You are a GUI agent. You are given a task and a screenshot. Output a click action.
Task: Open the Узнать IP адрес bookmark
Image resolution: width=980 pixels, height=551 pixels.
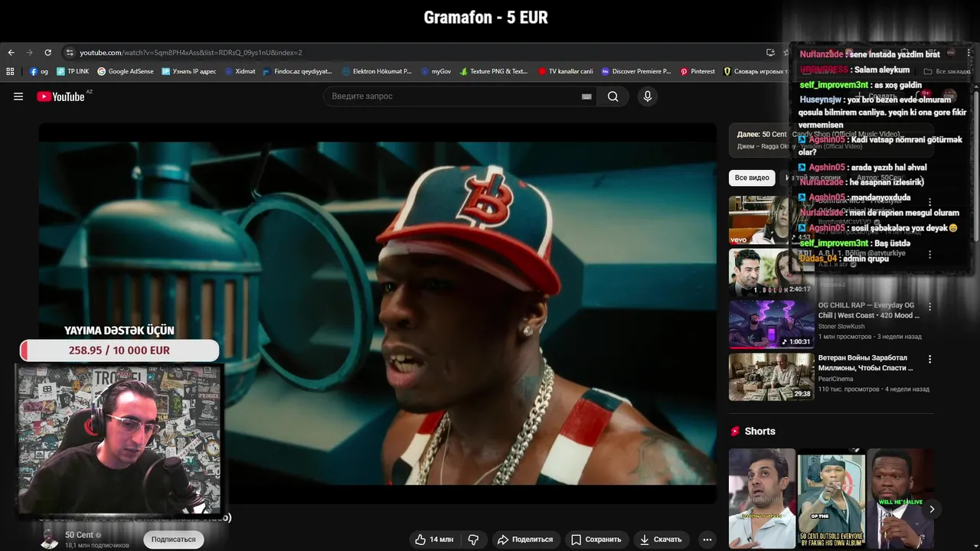[x=189, y=71]
